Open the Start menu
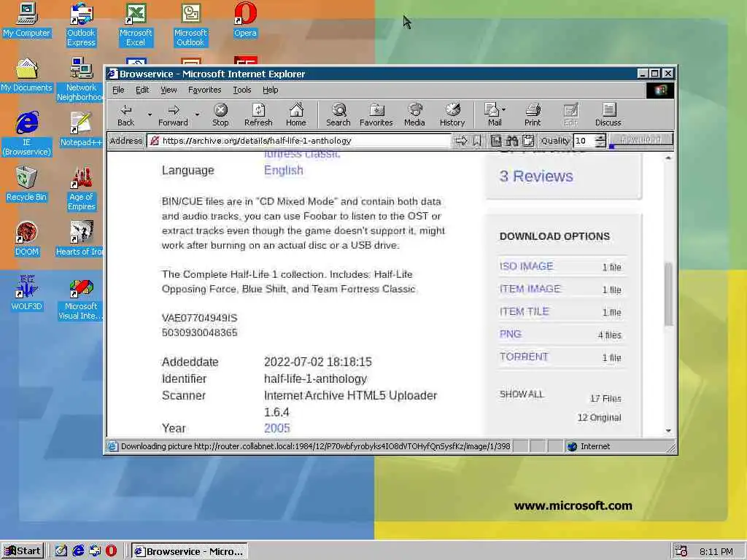Viewport: 747px width, 560px height. click(x=23, y=551)
